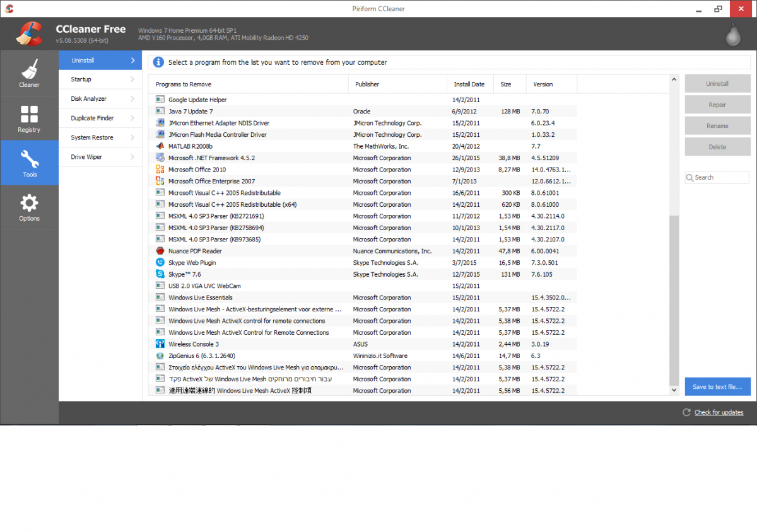Click the MATLAB R2008b program icon
The height and width of the screenshot is (532, 757).
(x=160, y=146)
